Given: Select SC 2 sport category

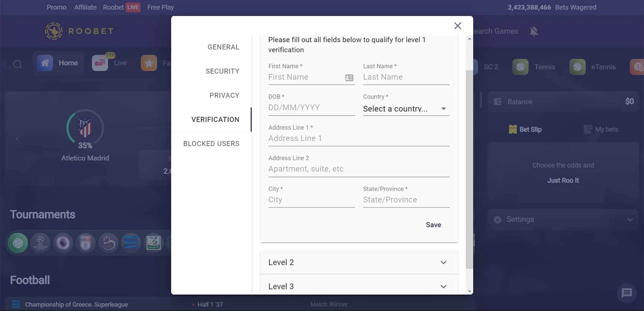Looking at the screenshot, I should [491, 67].
